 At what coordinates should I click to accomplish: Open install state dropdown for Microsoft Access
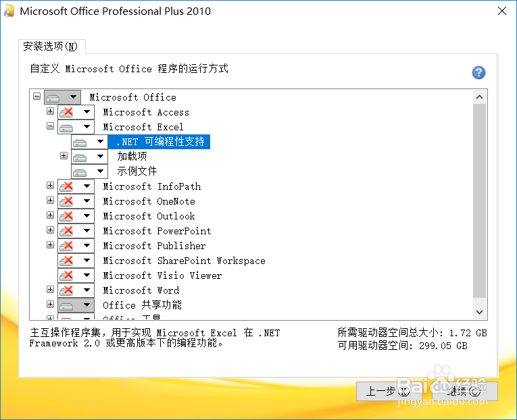point(76,112)
